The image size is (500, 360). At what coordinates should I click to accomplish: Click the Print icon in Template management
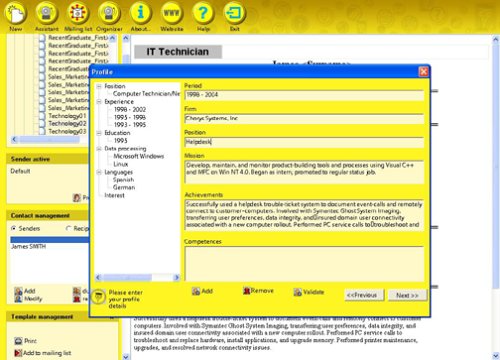click(18, 341)
